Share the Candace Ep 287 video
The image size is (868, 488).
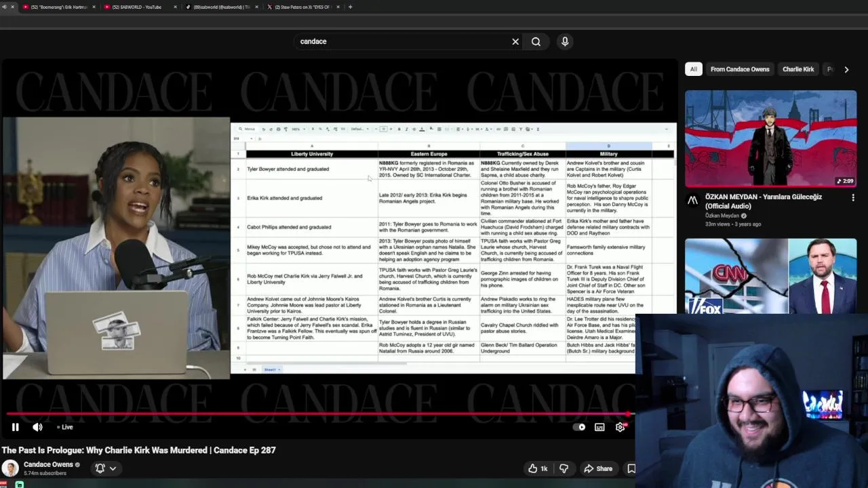coord(598,468)
